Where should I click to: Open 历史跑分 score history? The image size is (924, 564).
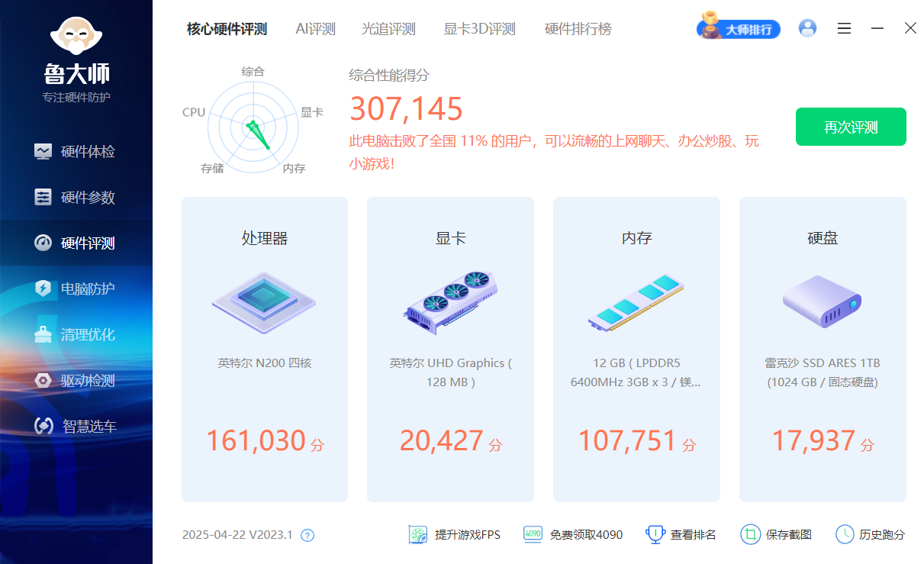click(870, 534)
